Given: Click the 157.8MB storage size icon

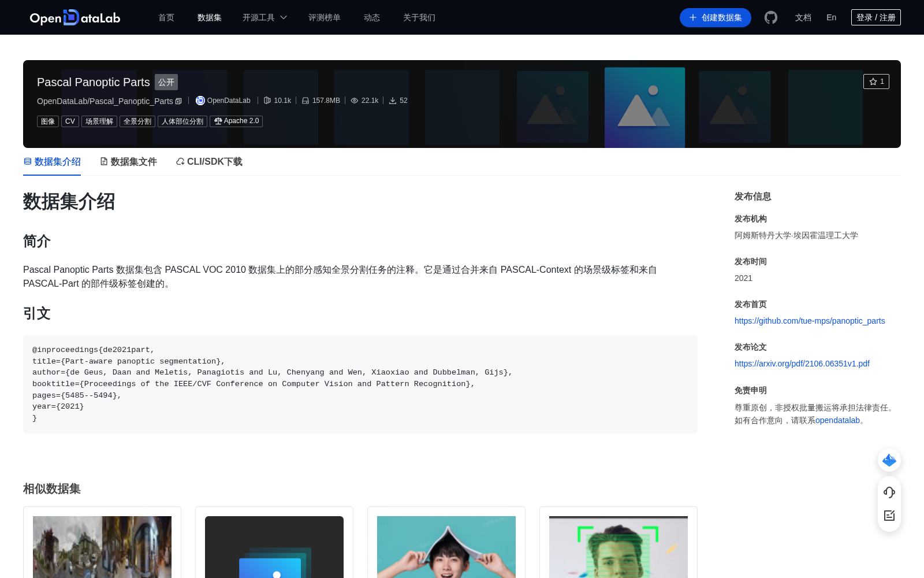Looking at the screenshot, I should point(305,101).
